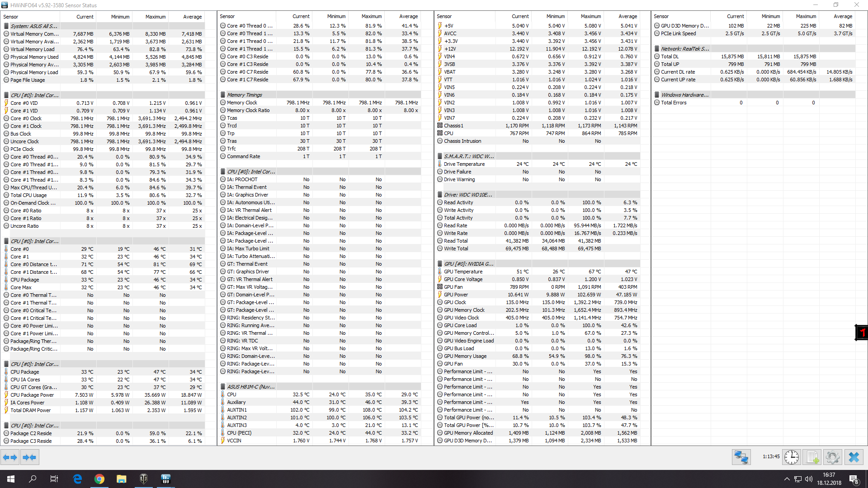
Task: Select the Total CPU Usage row
Action: (28, 195)
